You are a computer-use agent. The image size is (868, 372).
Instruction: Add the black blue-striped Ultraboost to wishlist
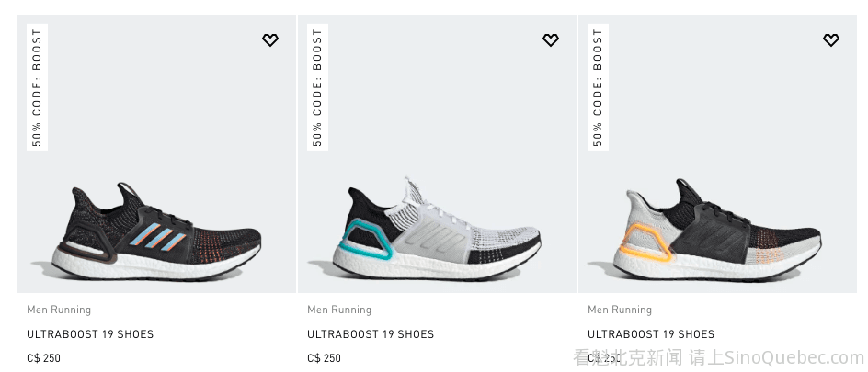click(x=269, y=40)
